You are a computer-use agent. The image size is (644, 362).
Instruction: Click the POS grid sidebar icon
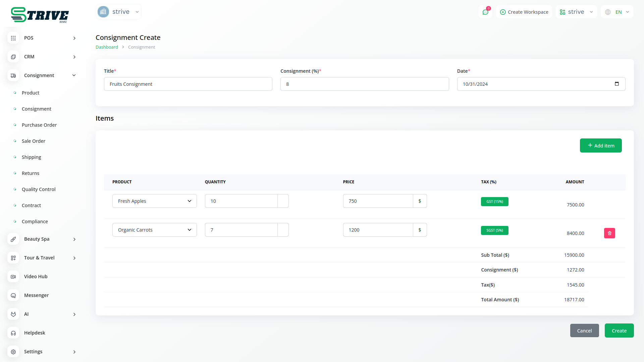coord(13,38)
